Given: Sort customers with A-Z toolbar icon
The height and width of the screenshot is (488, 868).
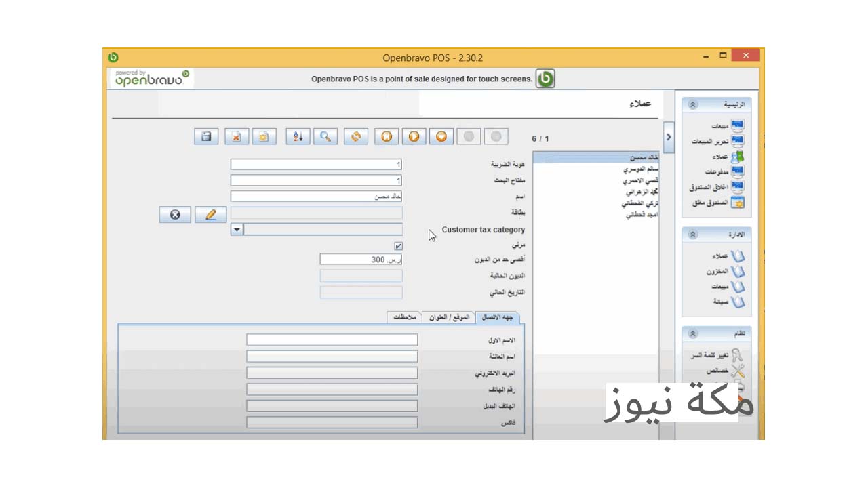Looking at the screenshot, I should tap(298, 136).
